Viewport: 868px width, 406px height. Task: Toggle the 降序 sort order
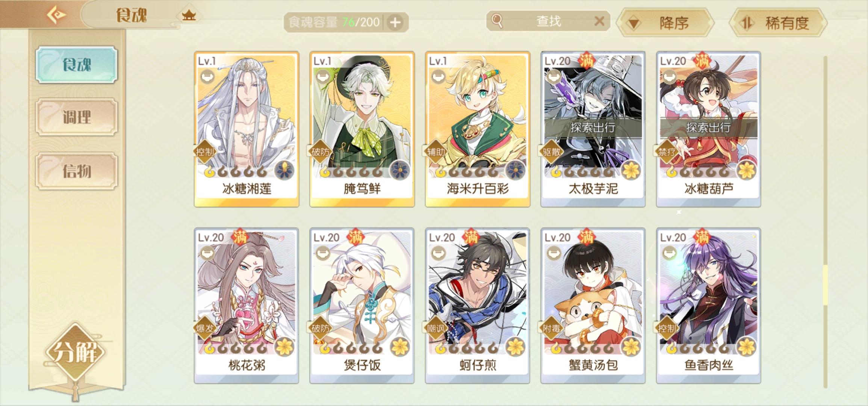click(x=665, y=23)
